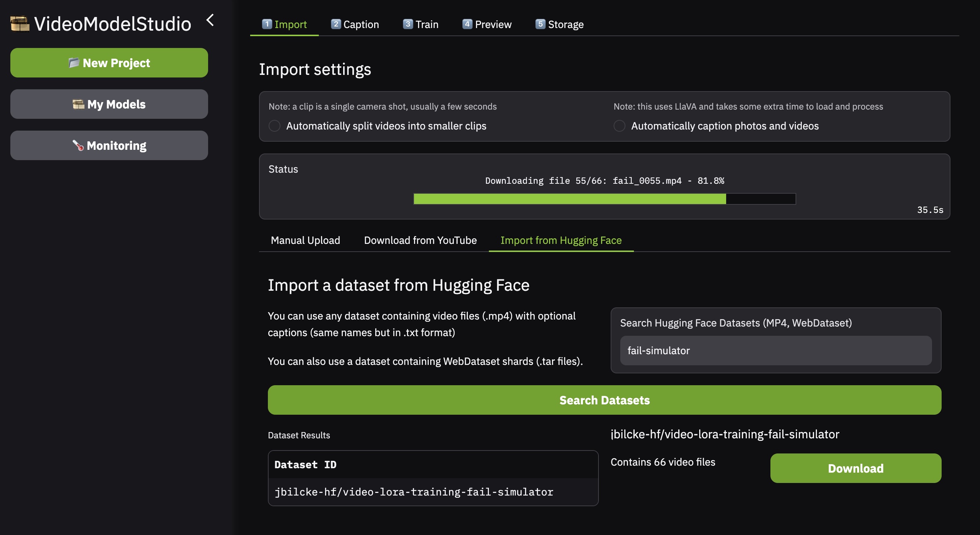Open the Download from YouTube tab
The height and width of the screenshot is (535, 980).
(x=420, y=240)
